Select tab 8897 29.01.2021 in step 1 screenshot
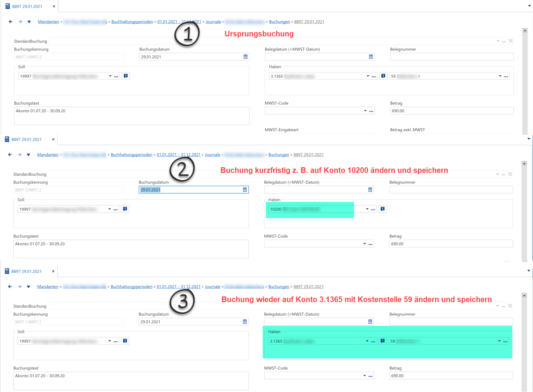This screenshot has width=533, height=392. click(27, 6)
